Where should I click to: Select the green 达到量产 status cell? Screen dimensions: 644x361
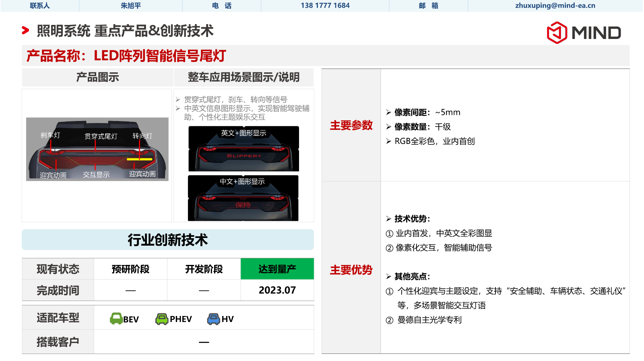pyautogui.click(x=277, y=269)
